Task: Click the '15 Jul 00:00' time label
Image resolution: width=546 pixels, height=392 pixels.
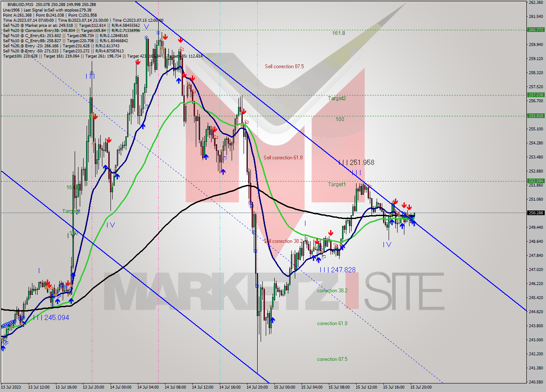Action: pyautogui.click(x=285, y=387)
